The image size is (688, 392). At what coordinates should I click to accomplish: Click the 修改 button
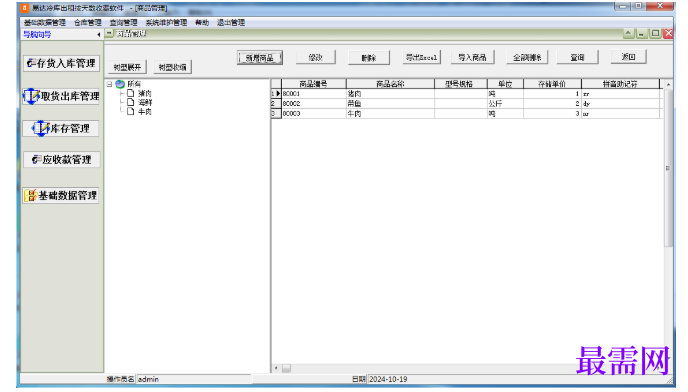pos(316,58)
